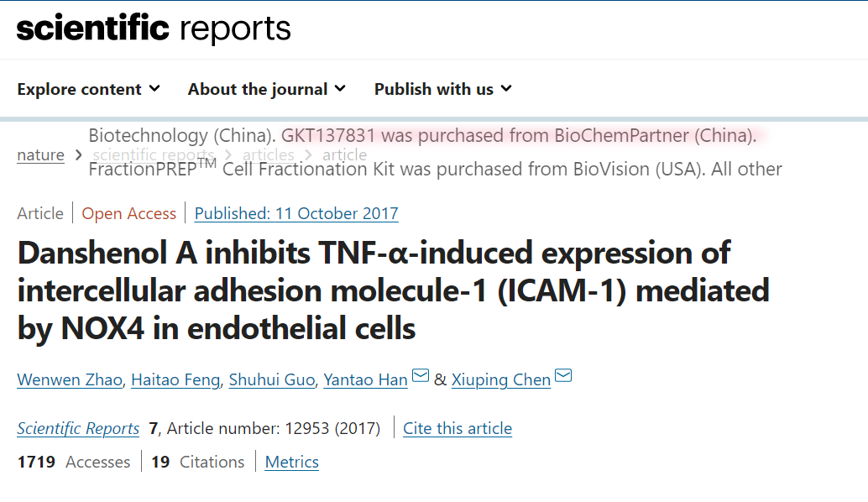Open author Yantao Han's link
This screenshot has height=502, width=868.
coord(365,379)
